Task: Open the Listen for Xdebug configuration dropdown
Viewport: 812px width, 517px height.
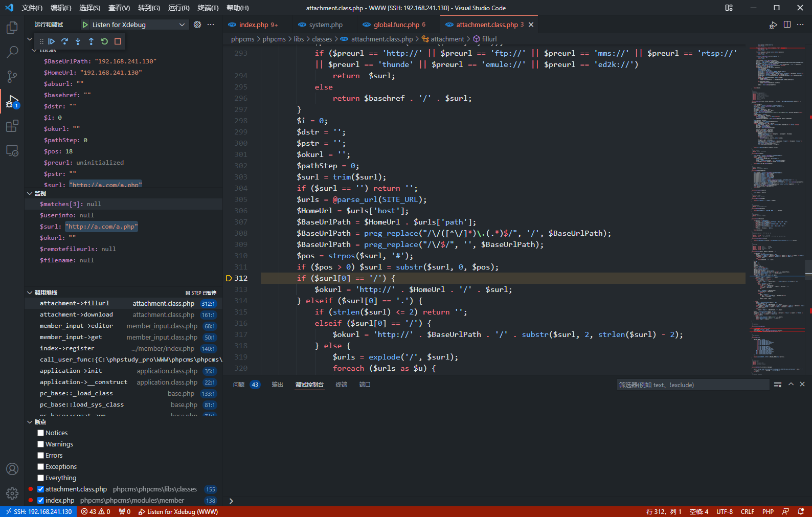Action: [x=134, y=25]
